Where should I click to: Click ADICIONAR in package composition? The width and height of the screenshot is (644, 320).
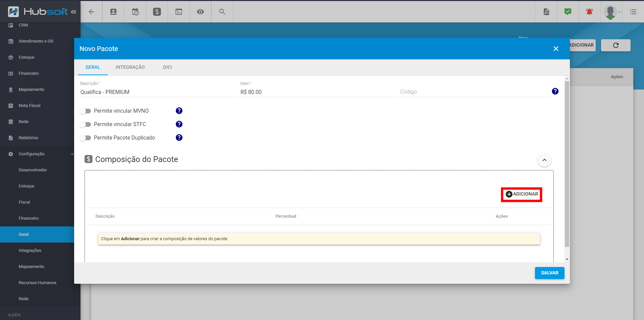click(522, 194)
